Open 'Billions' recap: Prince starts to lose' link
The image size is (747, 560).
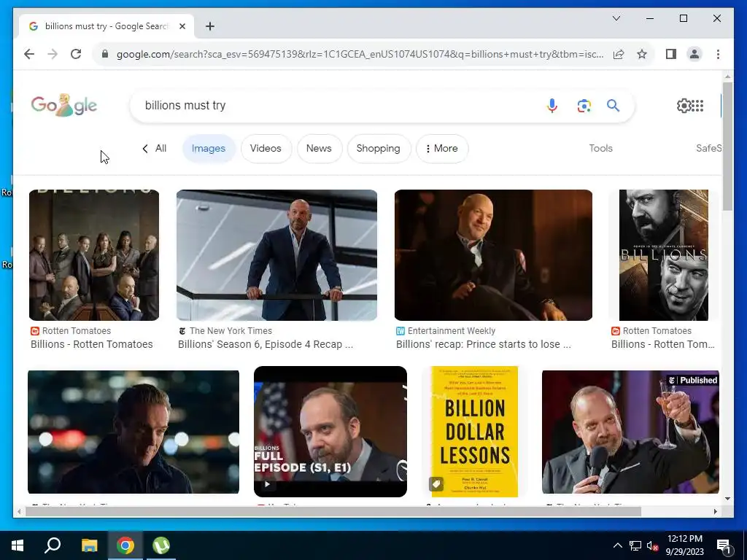point(484,344)
